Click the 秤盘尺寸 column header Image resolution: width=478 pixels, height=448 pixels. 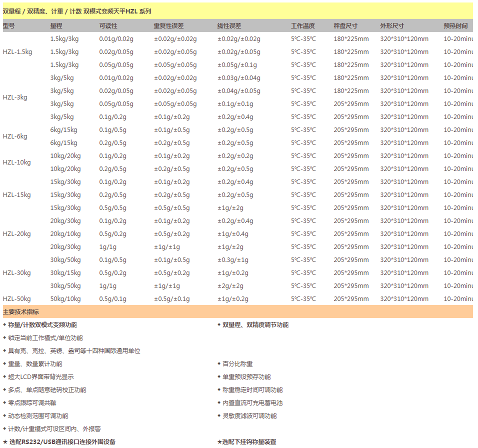pyautogui.click(x=345, y=26)
